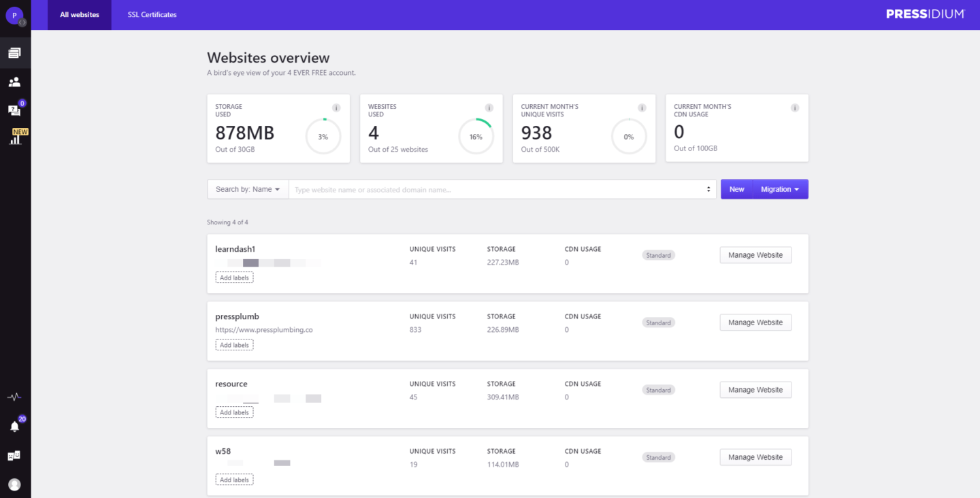This screenshot has height=498, width=980.
Task: Click the 226.89MB storage value
Action: tap(503, 330)
